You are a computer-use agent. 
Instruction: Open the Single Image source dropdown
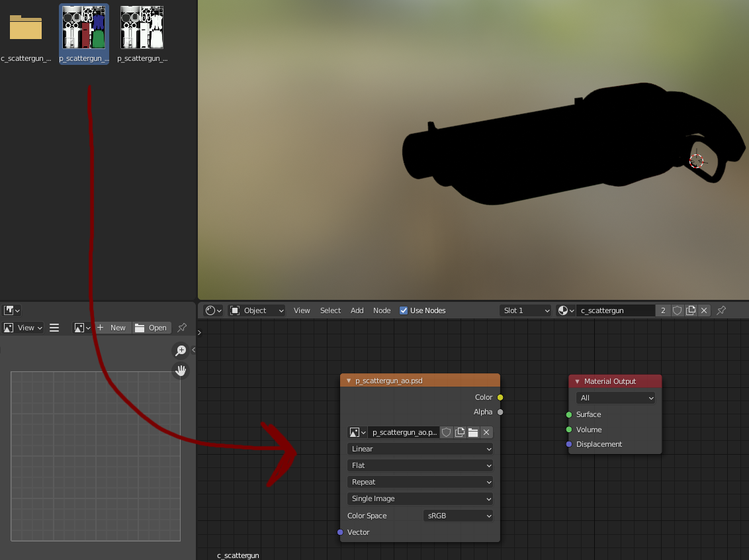pyautogui.click(x=420, y=499)
